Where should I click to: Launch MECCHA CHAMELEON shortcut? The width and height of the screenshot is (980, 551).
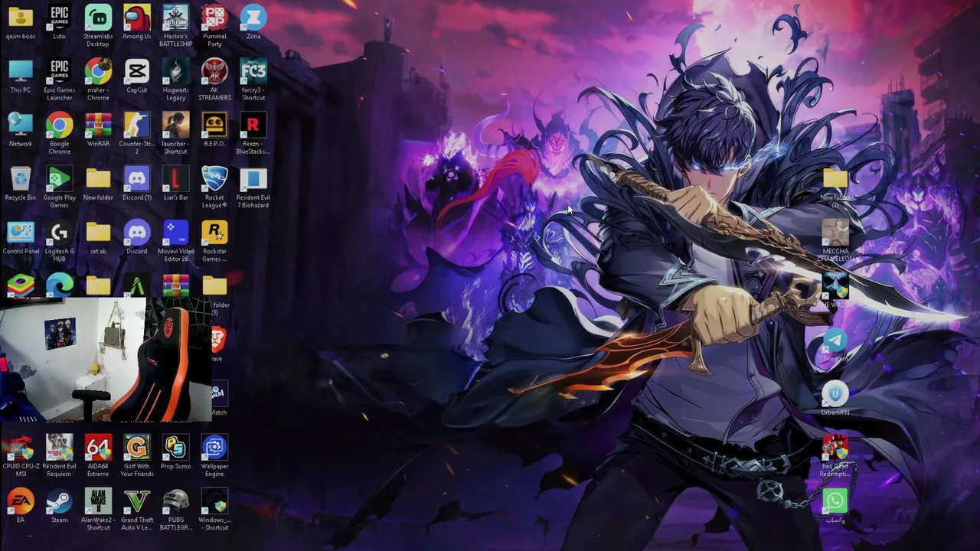click(835, 240)
